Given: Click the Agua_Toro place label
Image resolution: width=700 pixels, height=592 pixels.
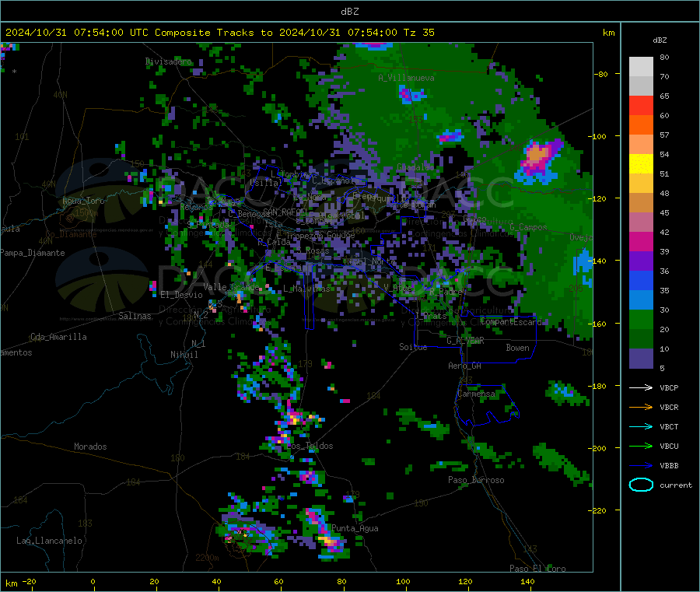Looking at the screenshot, I should pyautogui.click(x=83, y=201).
